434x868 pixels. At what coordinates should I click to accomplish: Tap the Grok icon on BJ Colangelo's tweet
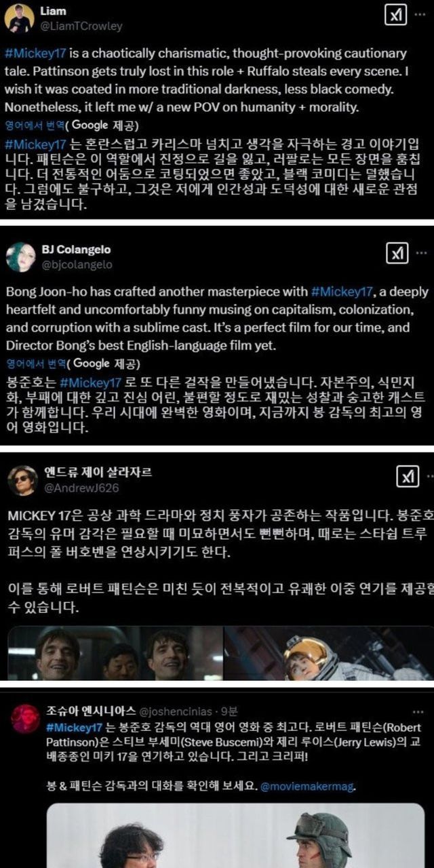point(396,254)
